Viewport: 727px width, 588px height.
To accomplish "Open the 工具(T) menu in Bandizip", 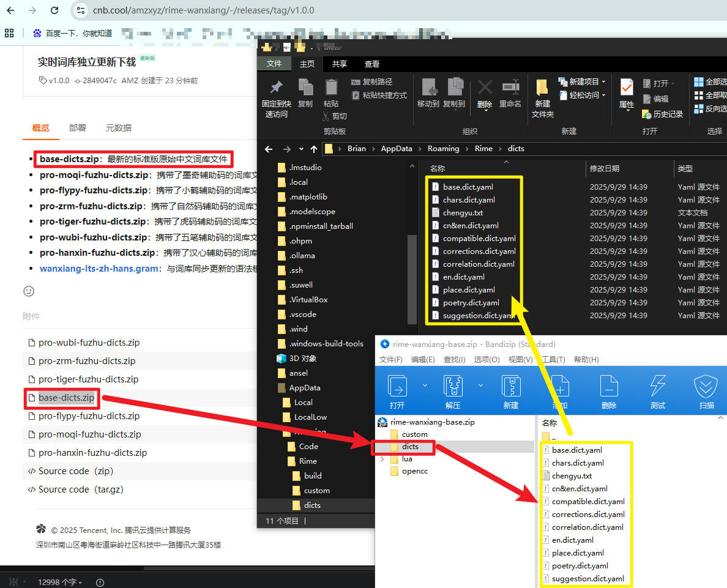I will (553, 360).
